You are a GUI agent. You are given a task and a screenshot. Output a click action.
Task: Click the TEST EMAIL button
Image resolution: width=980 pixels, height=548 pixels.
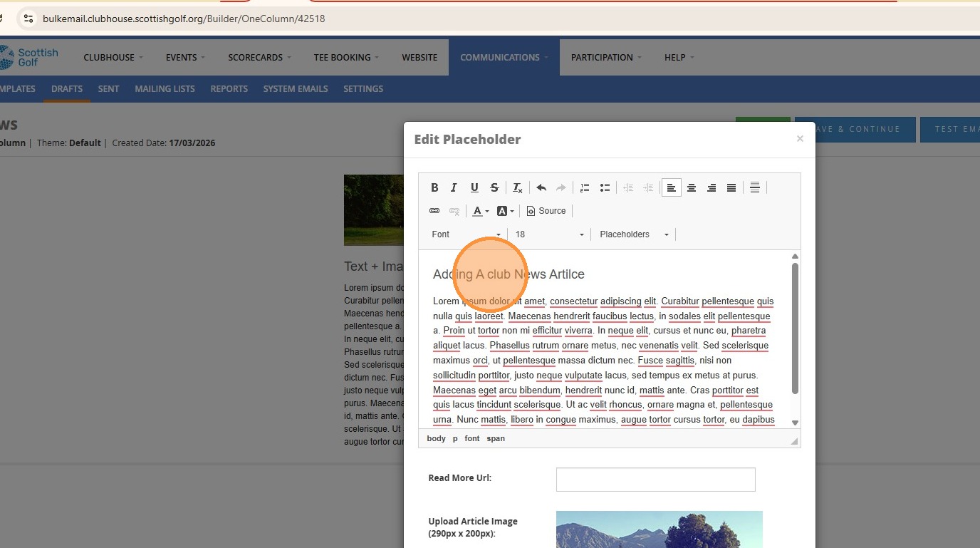pyautogui.click(x=950, y=129)
